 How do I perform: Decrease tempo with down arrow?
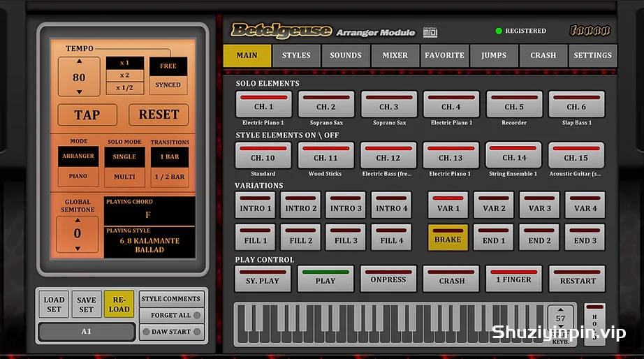[79, 92]
